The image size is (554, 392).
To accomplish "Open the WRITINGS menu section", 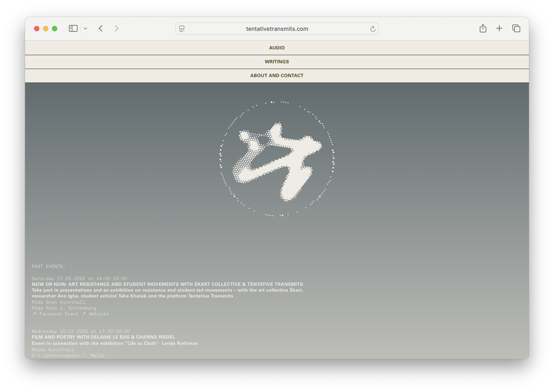I will coord(277,62).
